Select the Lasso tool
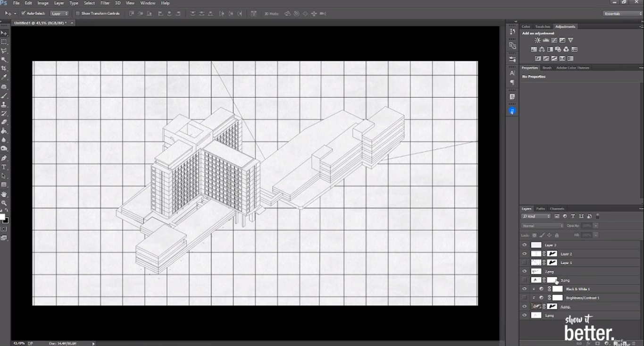644x346 pixels. pyautogui.click(x=5, y=51)
